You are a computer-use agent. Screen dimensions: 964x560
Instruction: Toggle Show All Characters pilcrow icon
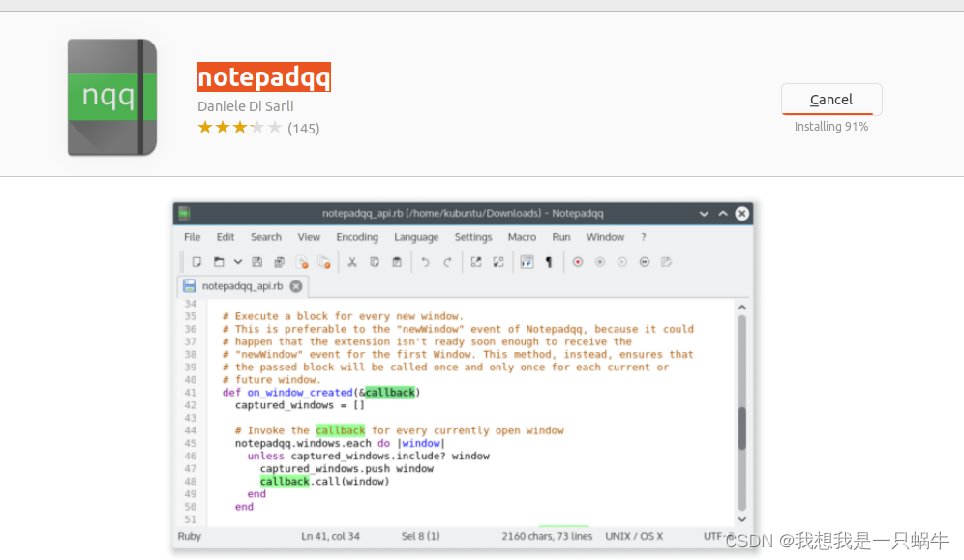[x=549, y=262]
